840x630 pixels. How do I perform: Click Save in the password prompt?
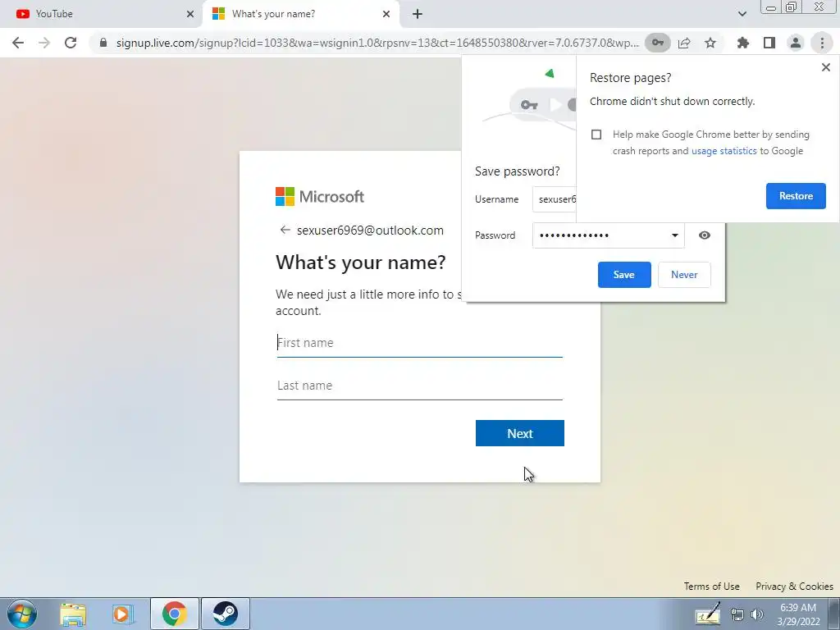coord(624,275)
